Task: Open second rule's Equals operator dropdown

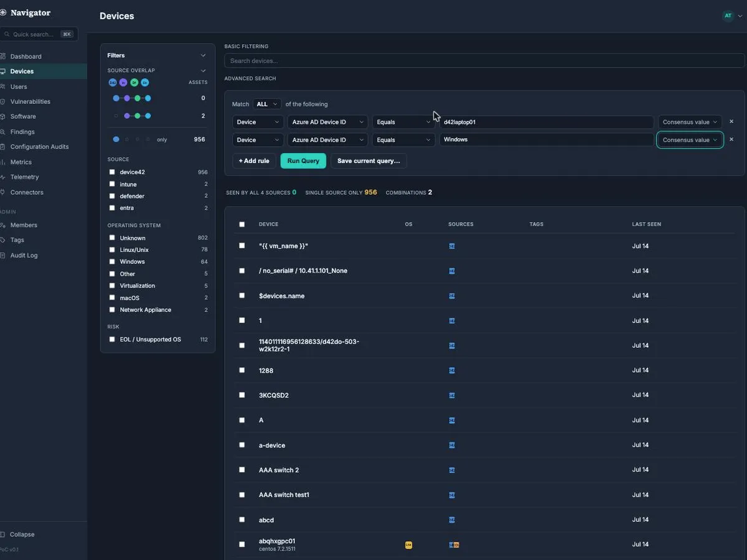Action: click(x=403, y=140)
